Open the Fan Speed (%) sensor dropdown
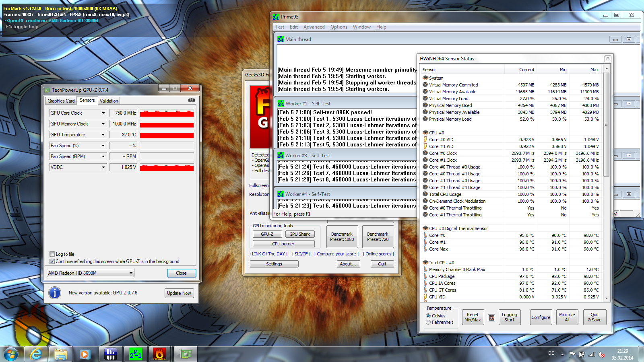 coord(103,146)
